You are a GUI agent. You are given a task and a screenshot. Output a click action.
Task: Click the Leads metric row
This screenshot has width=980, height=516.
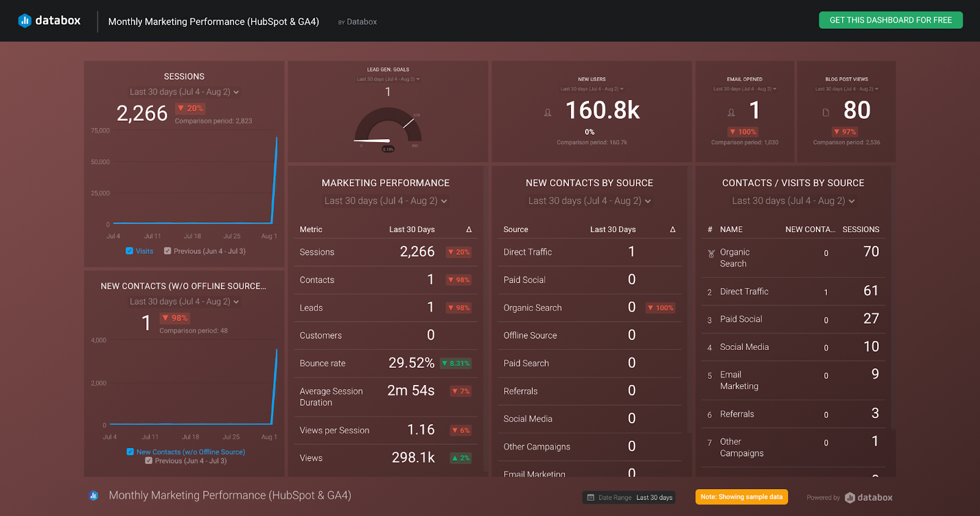[x=386, y=308]
